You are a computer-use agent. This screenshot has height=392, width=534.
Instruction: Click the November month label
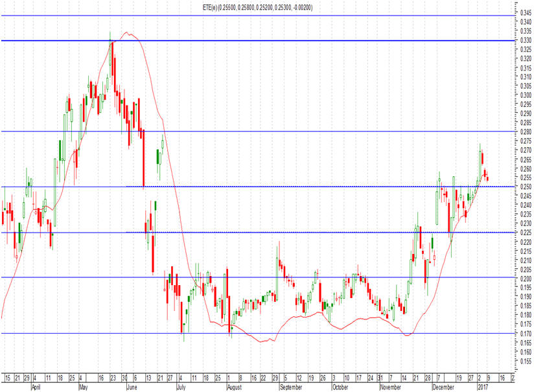point(390,387)
